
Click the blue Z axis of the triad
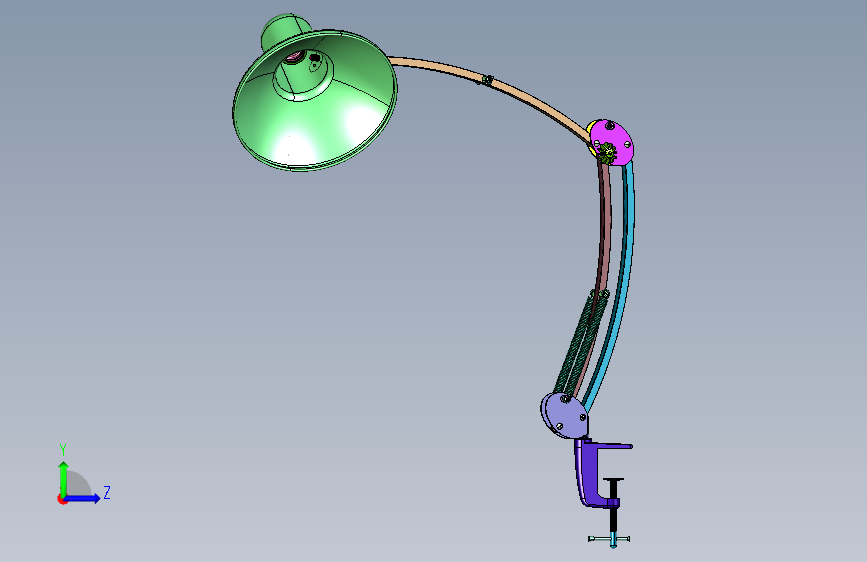(84, 498)
